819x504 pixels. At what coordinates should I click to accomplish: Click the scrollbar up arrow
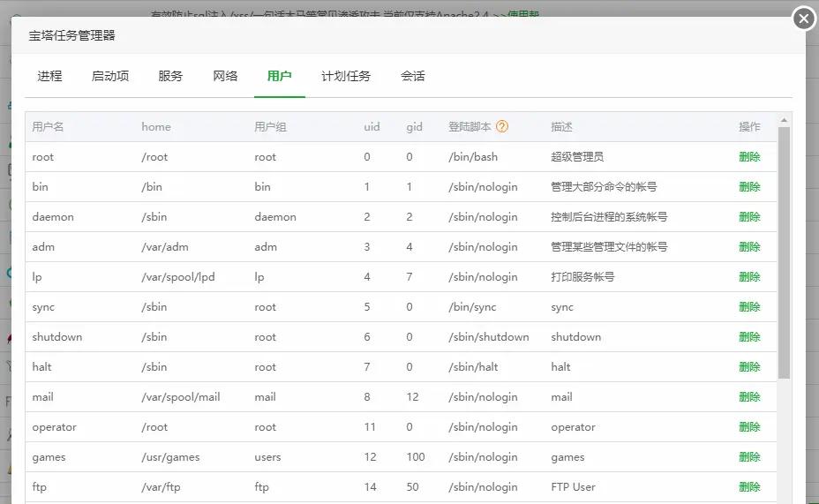(x=784, y=120)
